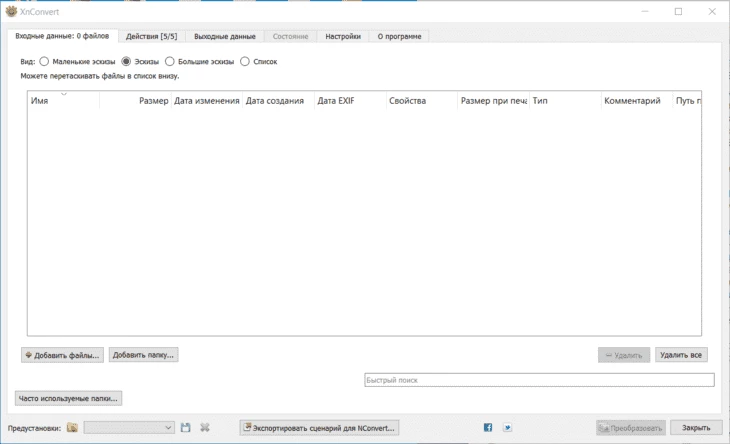Open Facebook link icon
Image resolution: width=730 pixels, height=444 pixels.
click(x=488, y=427)
